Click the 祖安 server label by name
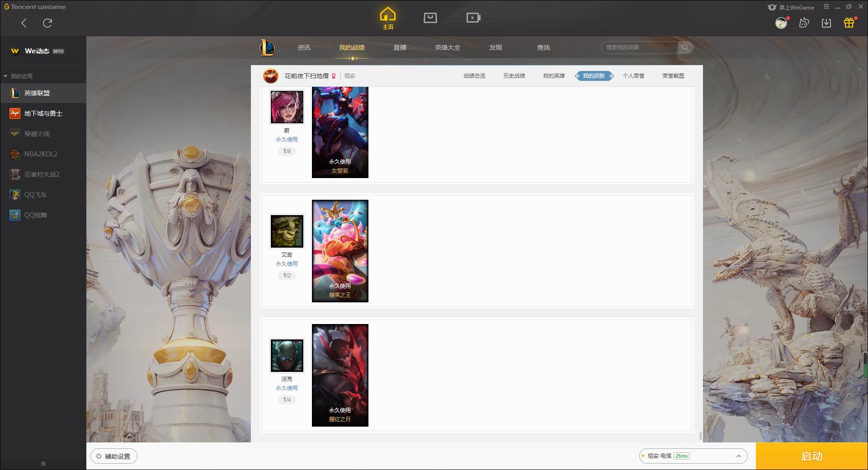The image size is (868, 470). pyautogui.click(x=350, y=76)
